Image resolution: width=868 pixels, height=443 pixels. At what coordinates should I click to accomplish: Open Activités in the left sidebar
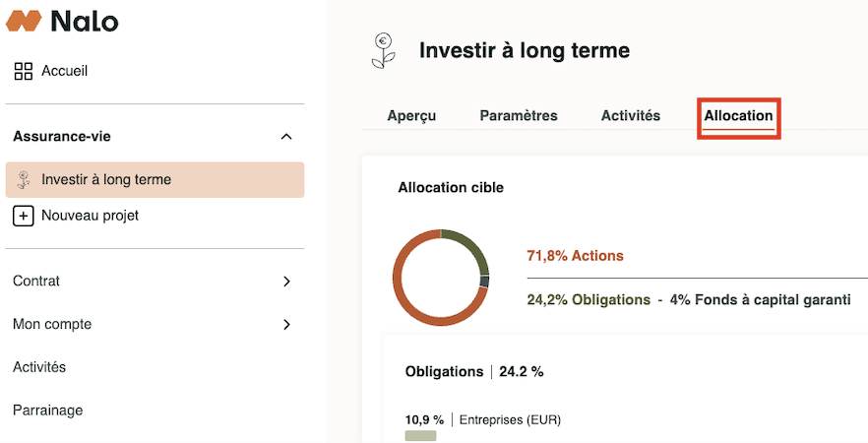pyautogui.click(x=39, y=367)
